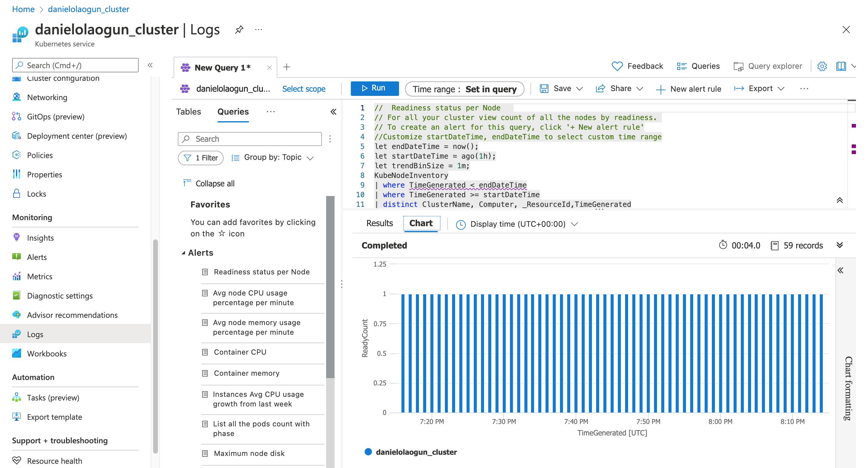
Task: Focus the queries Search field
Action: point(250,139)
